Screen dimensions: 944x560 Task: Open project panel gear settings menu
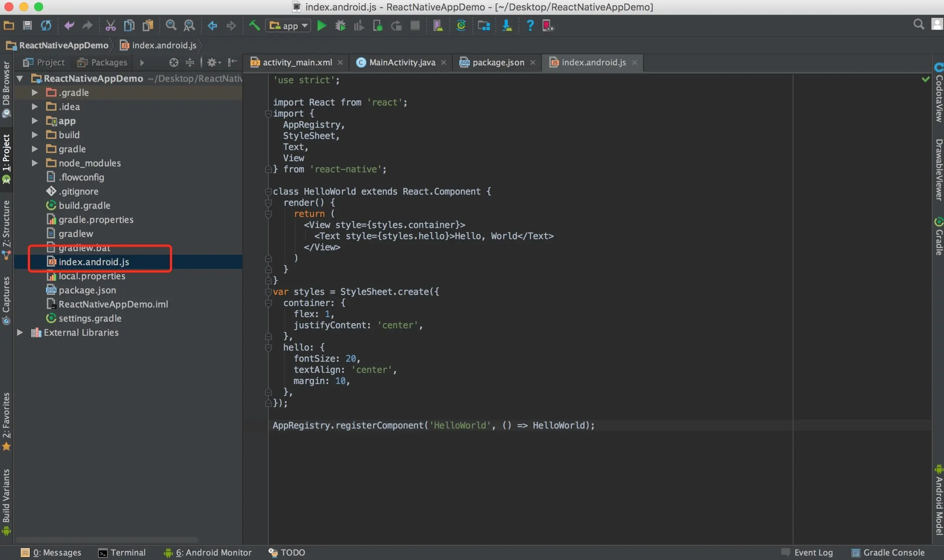214,62
